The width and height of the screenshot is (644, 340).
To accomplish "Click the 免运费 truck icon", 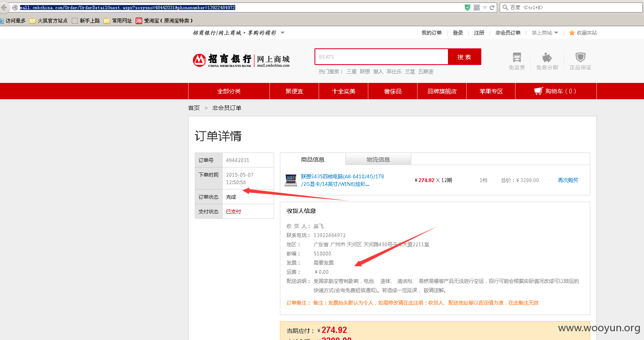I will tap(517, 57).
